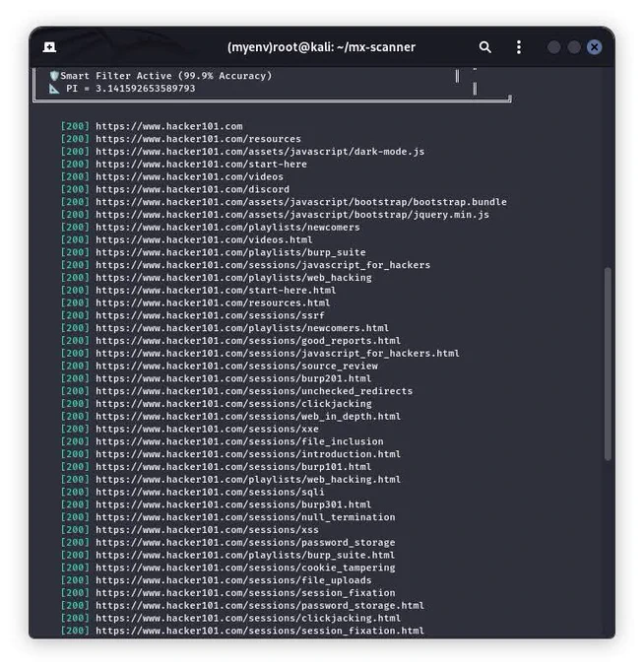Maximize the terminal with the second gray button
Screen dimensions: 644x670
(x=573, y=47)
